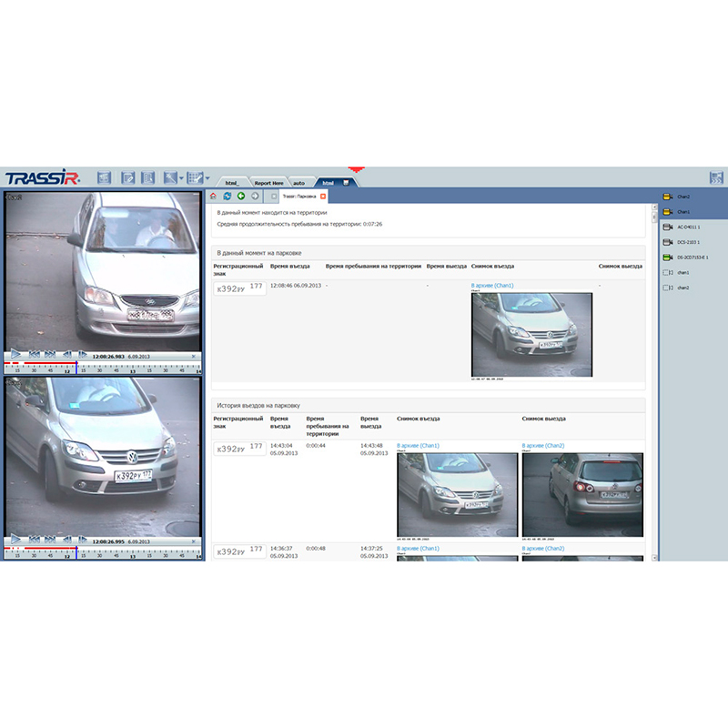Open the dropdown next to the screenshot toolbar icon
This screenshot has width=728, height=728.
pos(180,177)
